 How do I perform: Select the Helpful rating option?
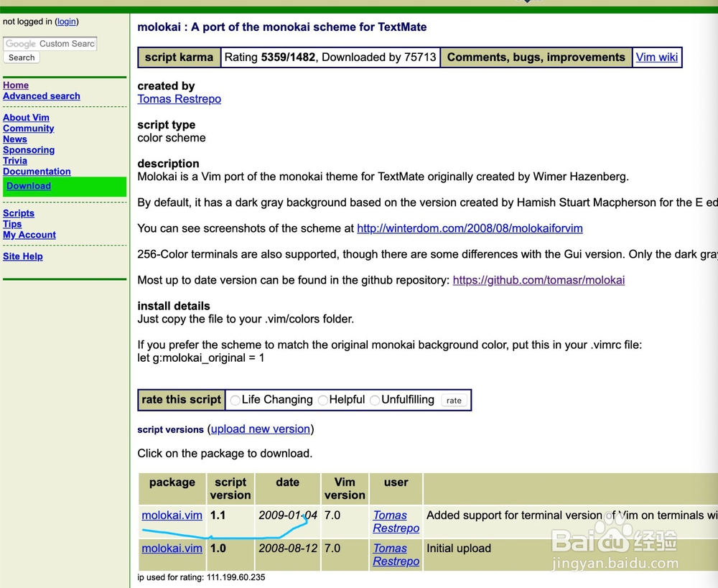click(323, 400)
